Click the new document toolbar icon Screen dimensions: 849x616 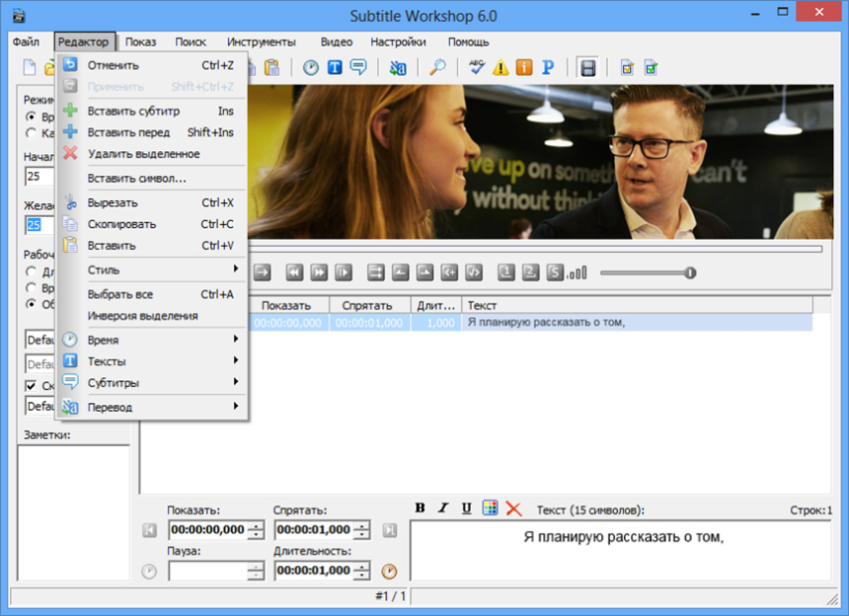pyautogui.click(x=30, y=68)
